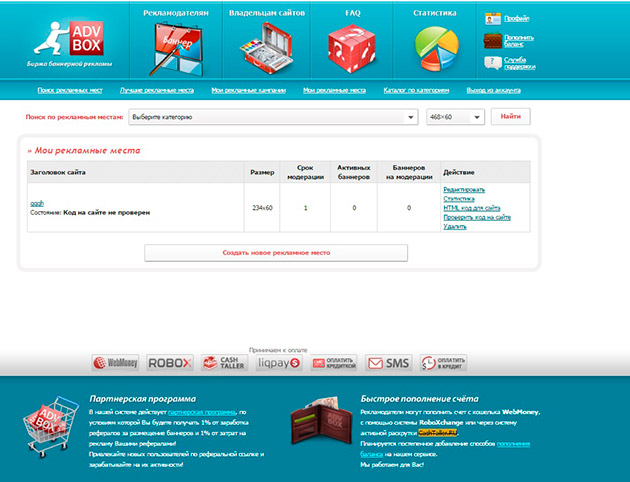Click the Редактировать action link

coord(464,190)
